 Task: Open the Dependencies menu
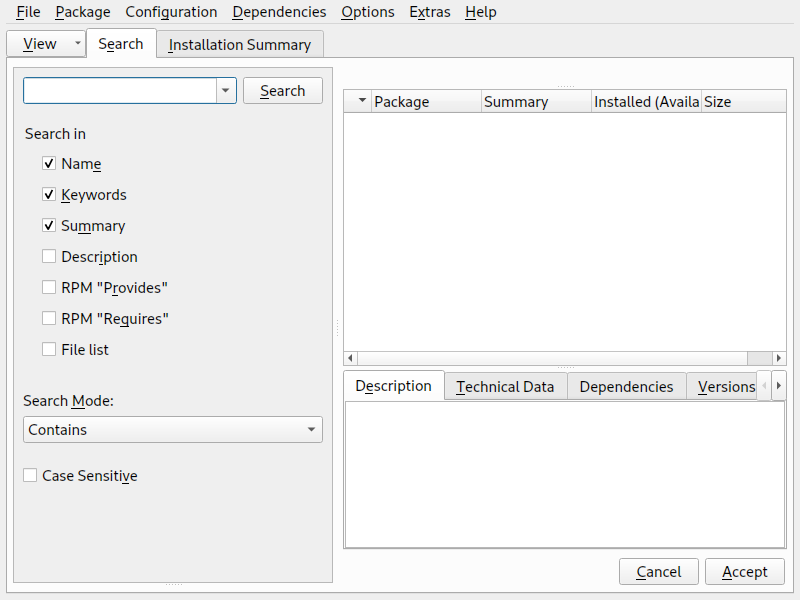[279, 12]
